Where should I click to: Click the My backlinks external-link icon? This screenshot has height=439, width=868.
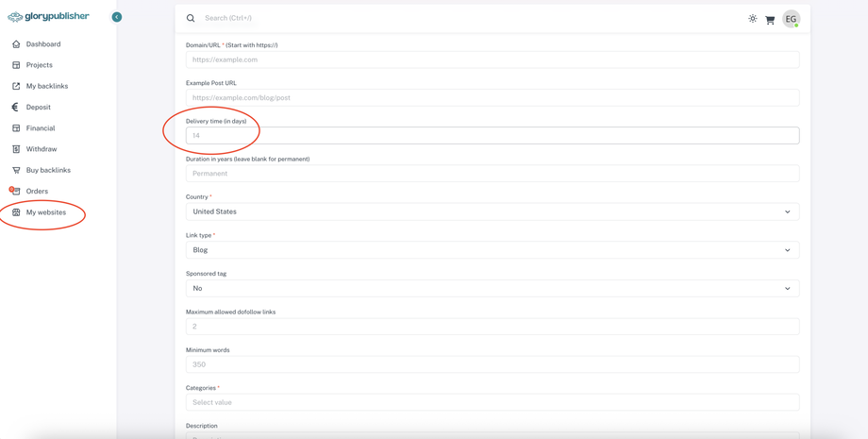(x=16, y=86)
